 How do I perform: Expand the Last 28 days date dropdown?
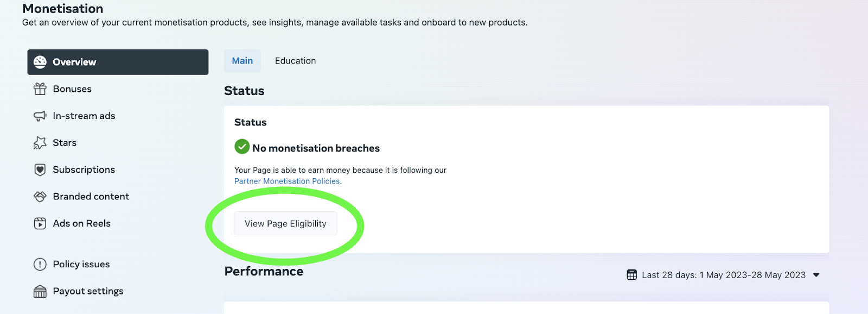[723, 275]
